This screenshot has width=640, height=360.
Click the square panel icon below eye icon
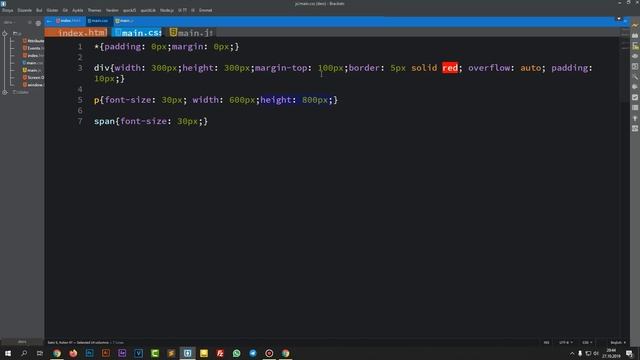(635, 67)
